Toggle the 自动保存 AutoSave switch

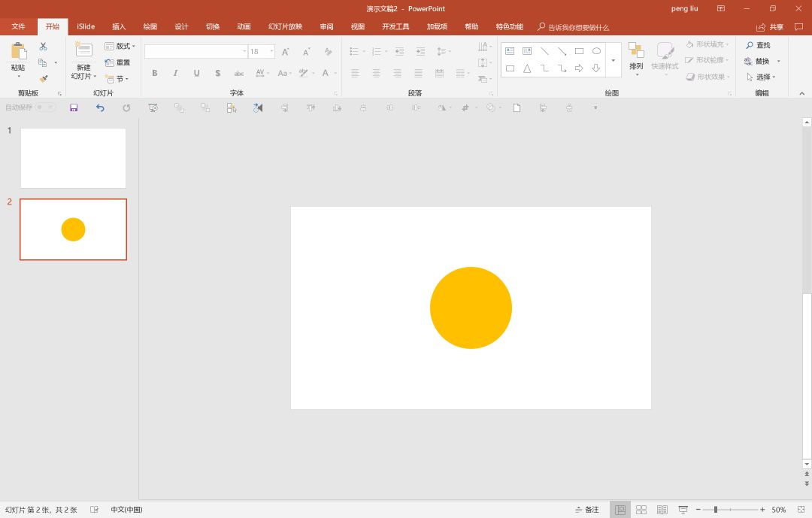[45, 108]
